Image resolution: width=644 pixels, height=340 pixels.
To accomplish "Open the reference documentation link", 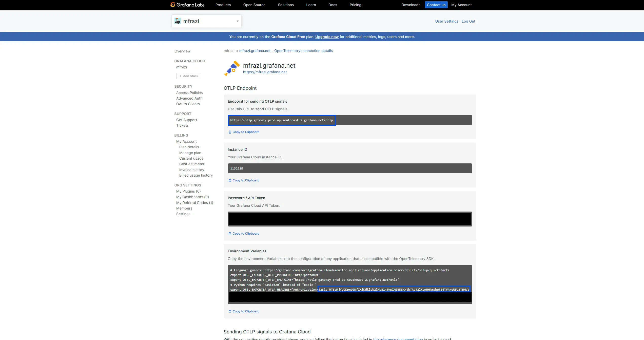I will 398,338.
